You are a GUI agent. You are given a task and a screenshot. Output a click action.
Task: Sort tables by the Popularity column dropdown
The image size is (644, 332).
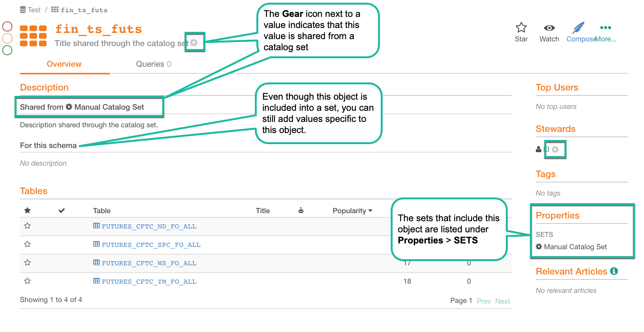coord(352,210)
